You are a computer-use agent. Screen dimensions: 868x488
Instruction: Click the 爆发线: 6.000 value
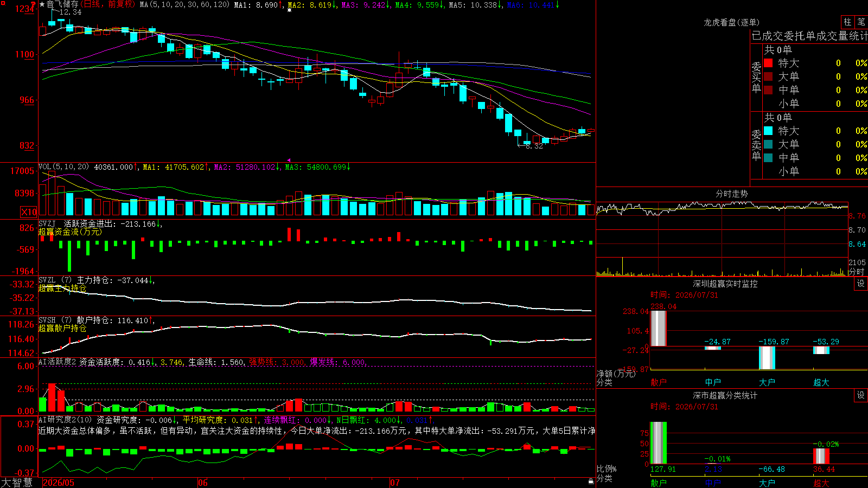pos(338,362)
